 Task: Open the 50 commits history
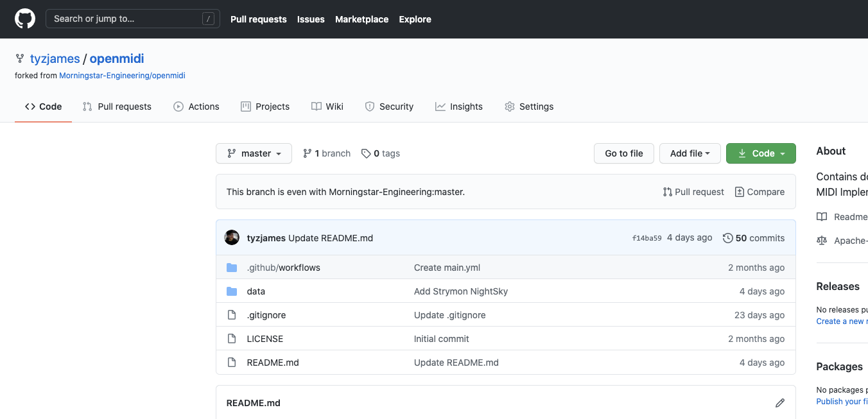[x=754, y=238]
